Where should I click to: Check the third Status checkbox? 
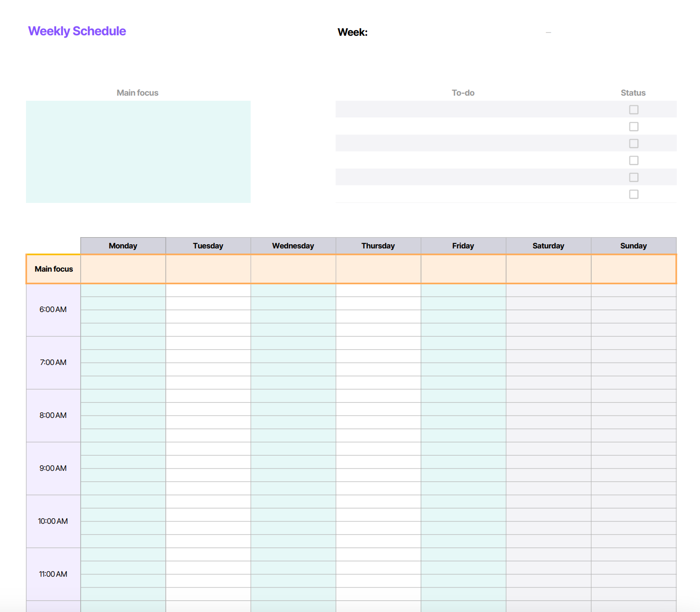[634, 143]
